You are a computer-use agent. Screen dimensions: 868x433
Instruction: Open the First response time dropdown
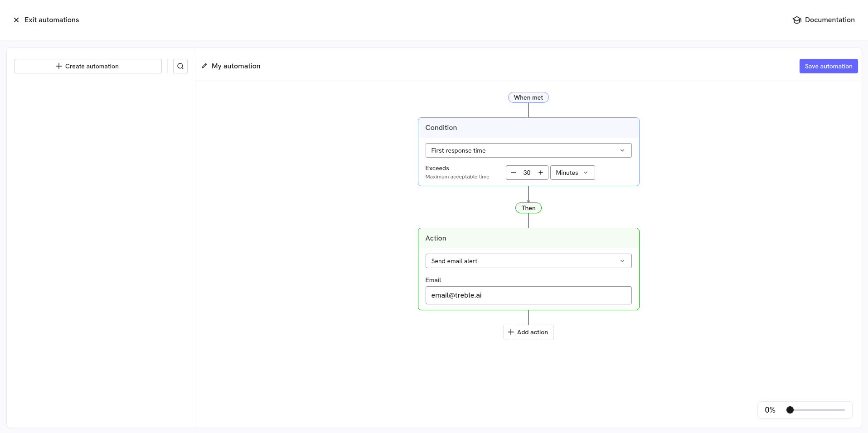(529, 150)
